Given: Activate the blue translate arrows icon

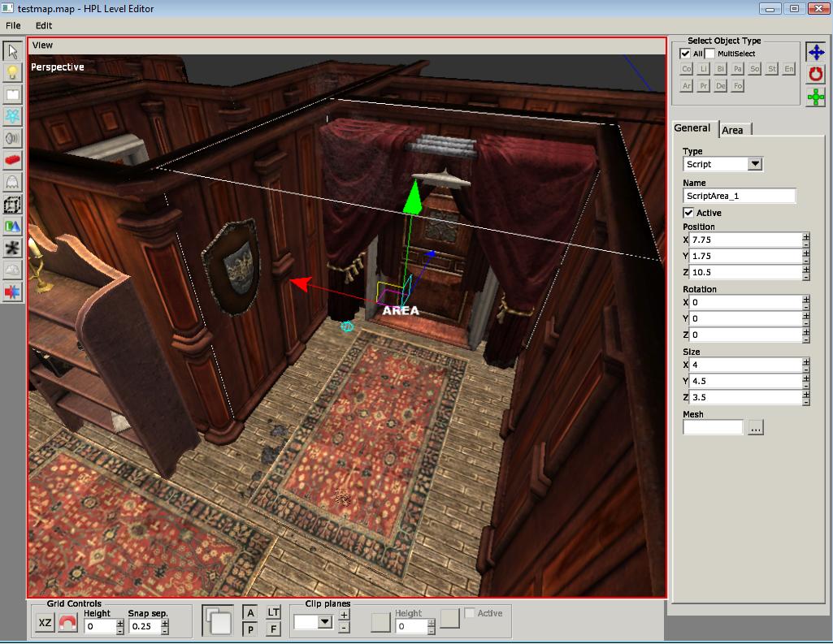Looking at the screenshot, I should tap(815, 53).
